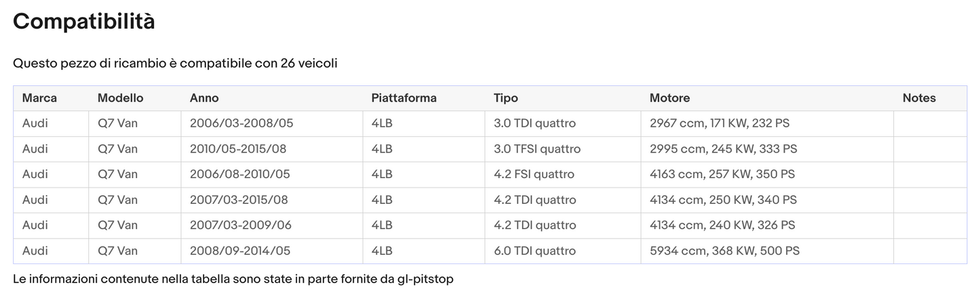This screenshot has width=980, height=298.
Task: Click the Motore column header
Action: pyautogui.click(x=669, y=98)
